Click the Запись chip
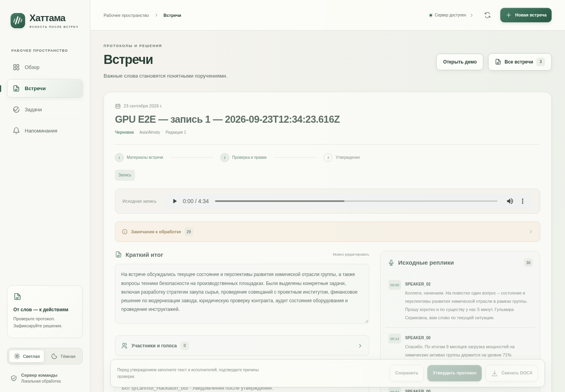The height and width of the screenshot is (392, 565). click(x=125, y=175)
